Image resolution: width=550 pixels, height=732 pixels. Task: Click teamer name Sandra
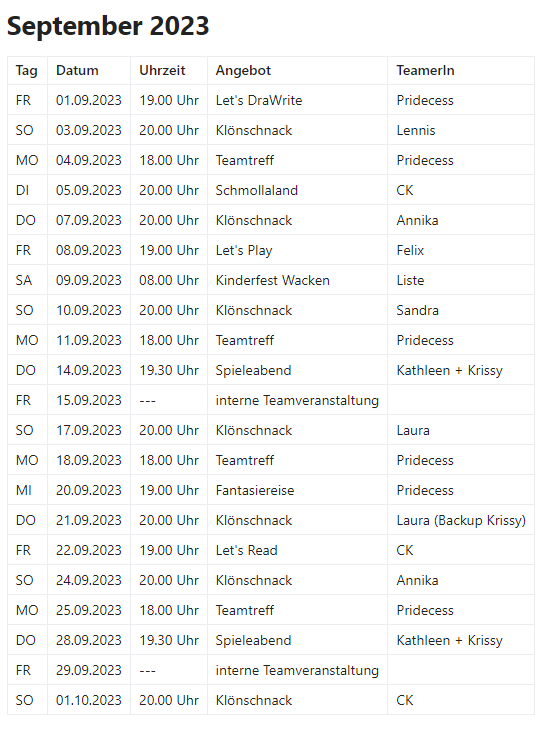[x=417, y=310]
